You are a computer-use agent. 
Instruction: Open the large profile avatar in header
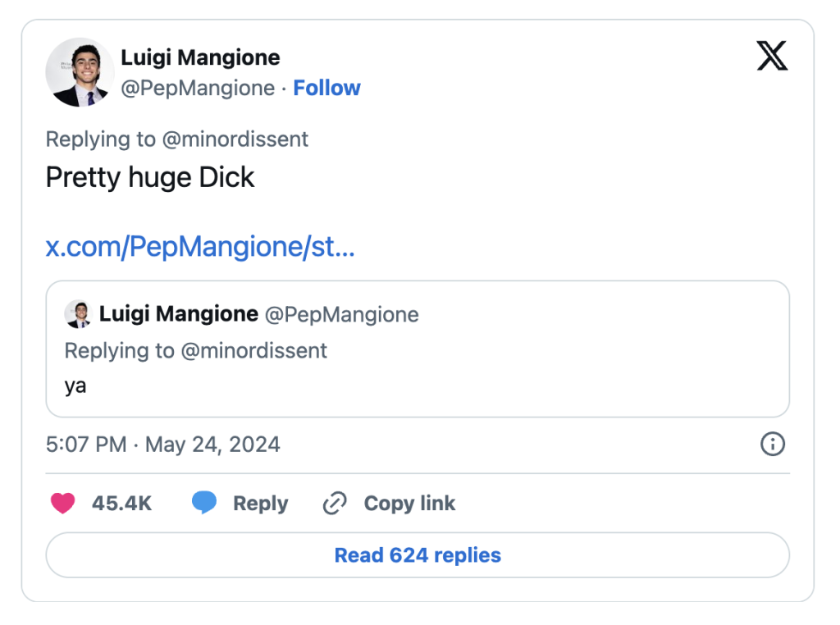[x=80, y=72]
